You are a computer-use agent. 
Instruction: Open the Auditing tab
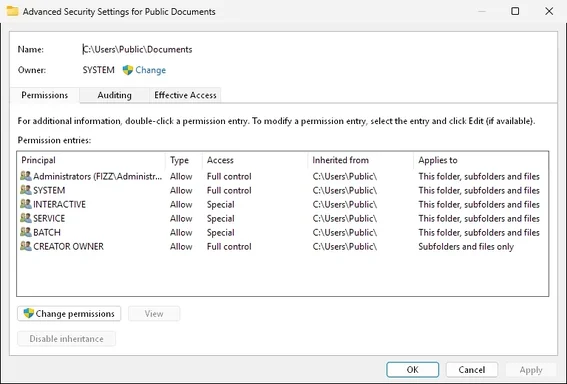pos(114,95)
